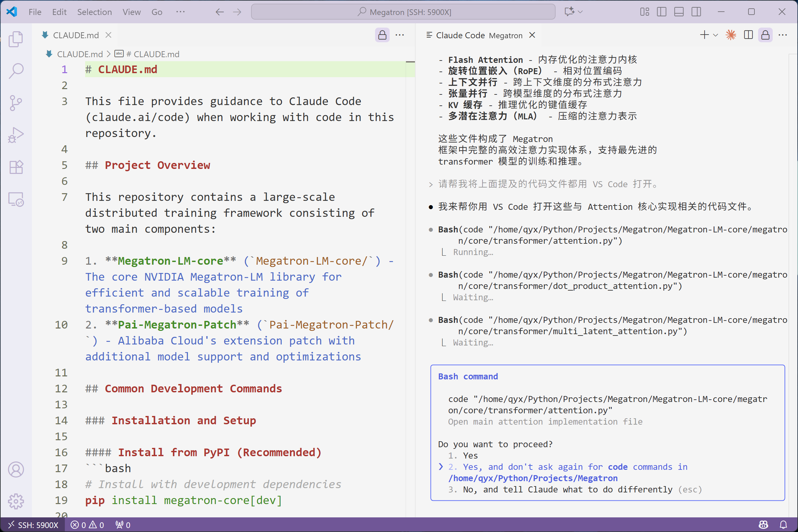Choose Yes and don't ask again option
Screen dimensions: 798x532
pos(568,472)
